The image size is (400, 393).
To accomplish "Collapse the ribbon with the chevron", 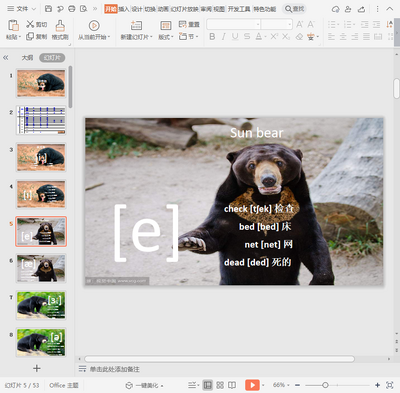I will tap(389, 9).
